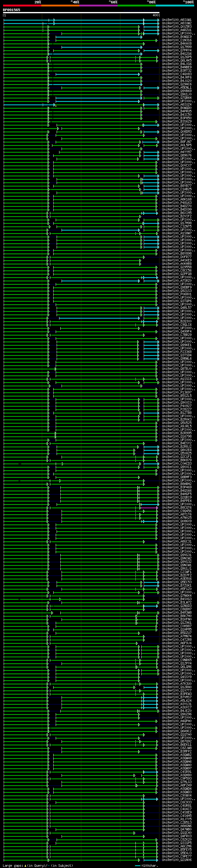Screen dimensions: 197x868
Task: Click the UniRef100_B8K879 label
Action: (x=176, y=460)
